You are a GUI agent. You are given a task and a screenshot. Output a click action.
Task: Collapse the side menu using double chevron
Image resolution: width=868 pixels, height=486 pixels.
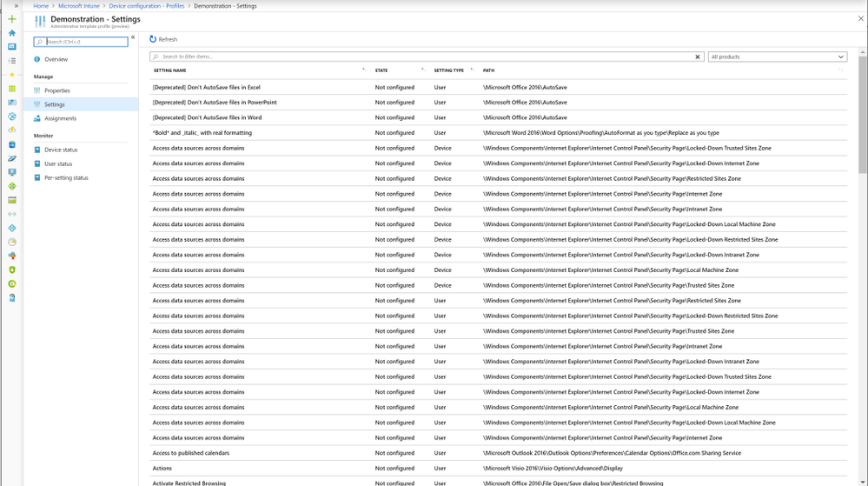point(133,37)
